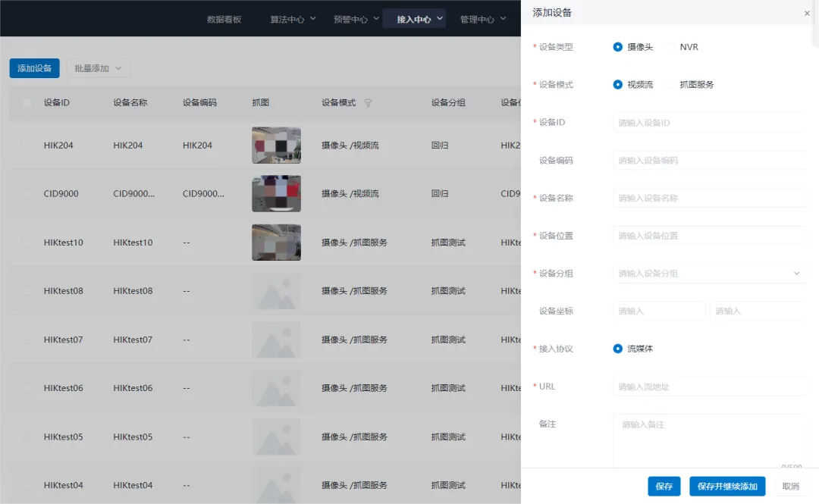Click the 设备ID column header
Viewport: 819px width, 504px height.
coord(56,103)
